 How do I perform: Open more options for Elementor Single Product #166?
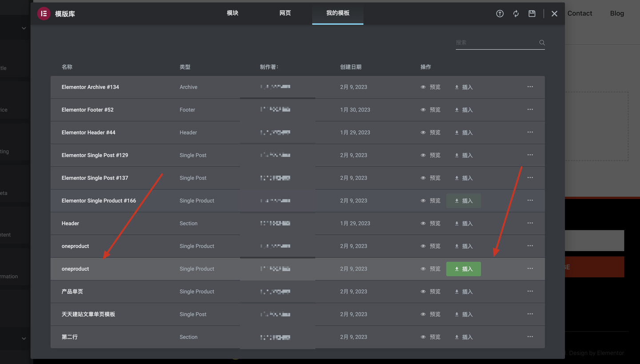click(530, 200)
